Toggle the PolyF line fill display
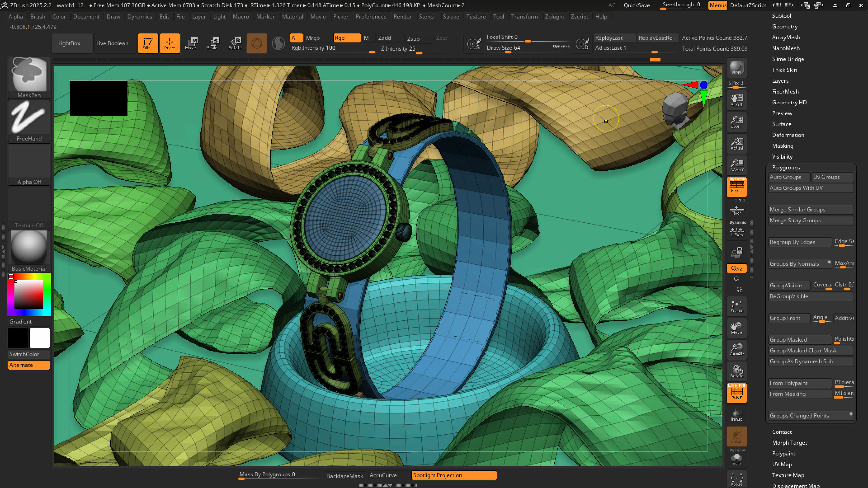This screenshot has width=868, height=488. coord(737,393)
